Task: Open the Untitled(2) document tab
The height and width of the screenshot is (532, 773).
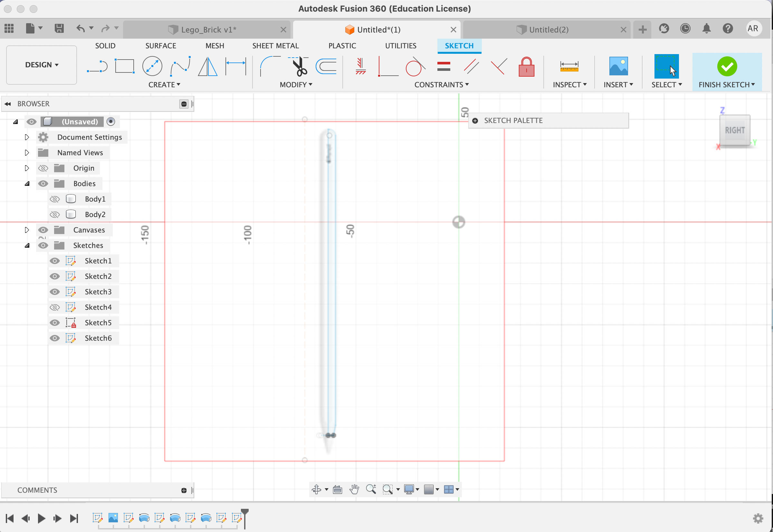Action: [546, 30]
